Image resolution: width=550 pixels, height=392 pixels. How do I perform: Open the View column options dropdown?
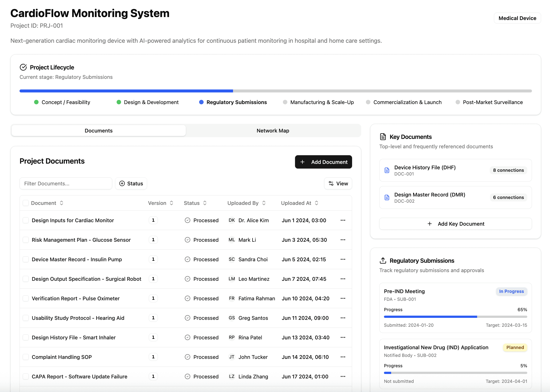click(338, 183)
